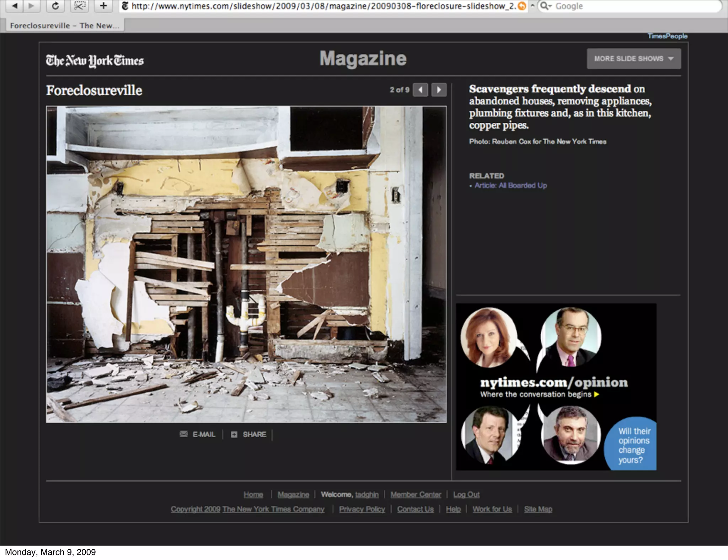Click the E-MAIL envelope icon
The width and height of the screenshot is (728, 560).
(x=183, y=434)
